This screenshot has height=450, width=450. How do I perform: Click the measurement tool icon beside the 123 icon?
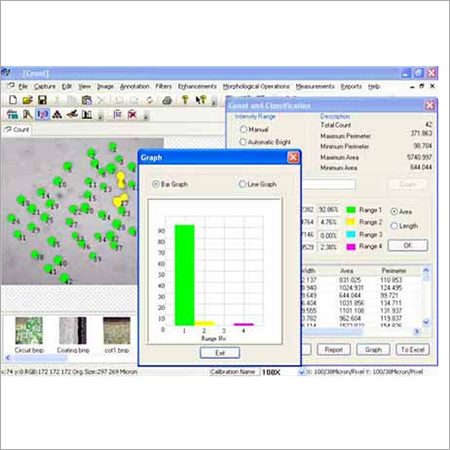click(27, 115)
